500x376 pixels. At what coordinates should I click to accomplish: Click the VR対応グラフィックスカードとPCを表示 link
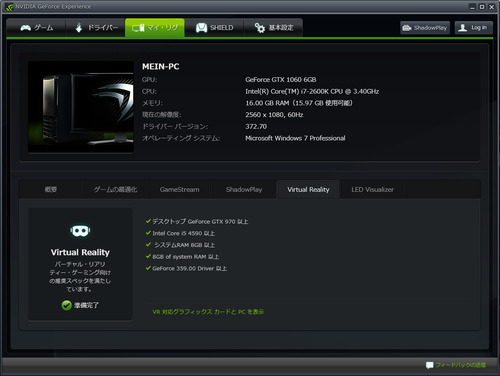click(208, 312)
